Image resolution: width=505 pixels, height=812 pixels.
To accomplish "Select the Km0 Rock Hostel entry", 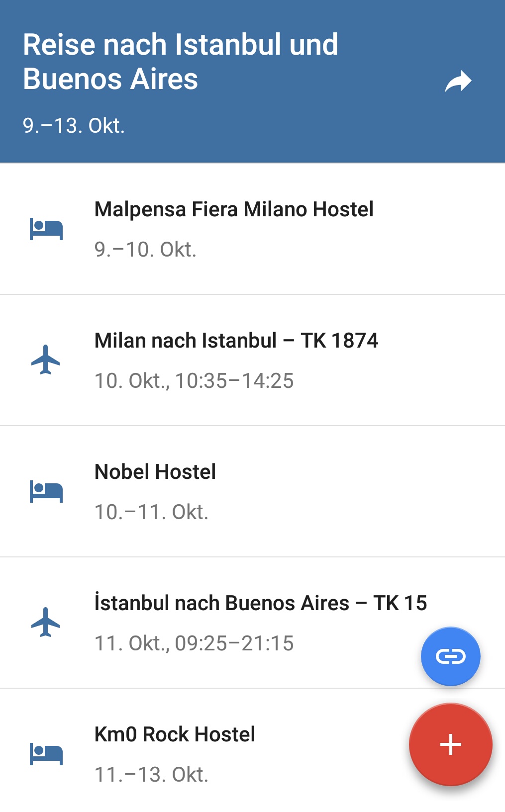I will 175,734.
